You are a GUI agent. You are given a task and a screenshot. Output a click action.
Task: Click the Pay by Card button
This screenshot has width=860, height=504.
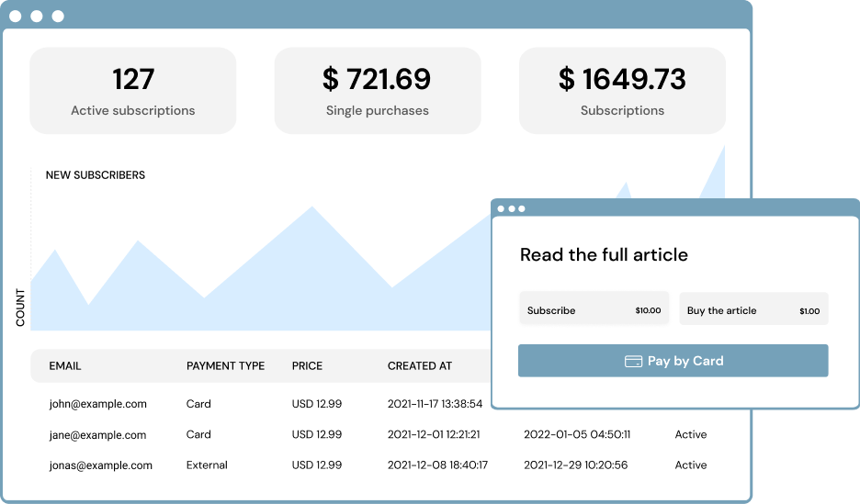click(673, 361)
